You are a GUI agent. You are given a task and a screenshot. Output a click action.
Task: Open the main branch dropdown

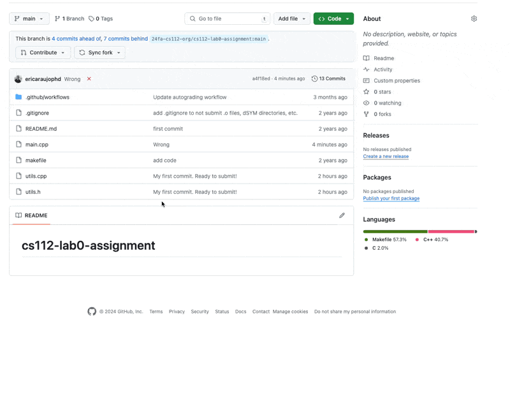[x=29, y=19]
